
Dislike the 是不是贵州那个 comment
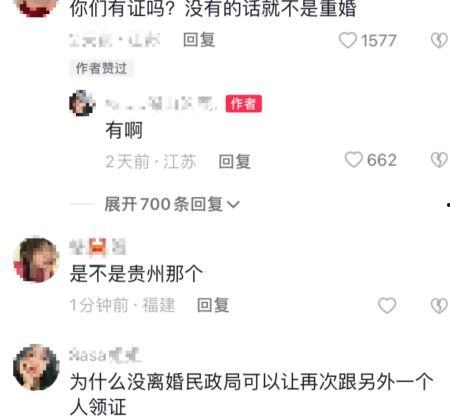[439, 305]
